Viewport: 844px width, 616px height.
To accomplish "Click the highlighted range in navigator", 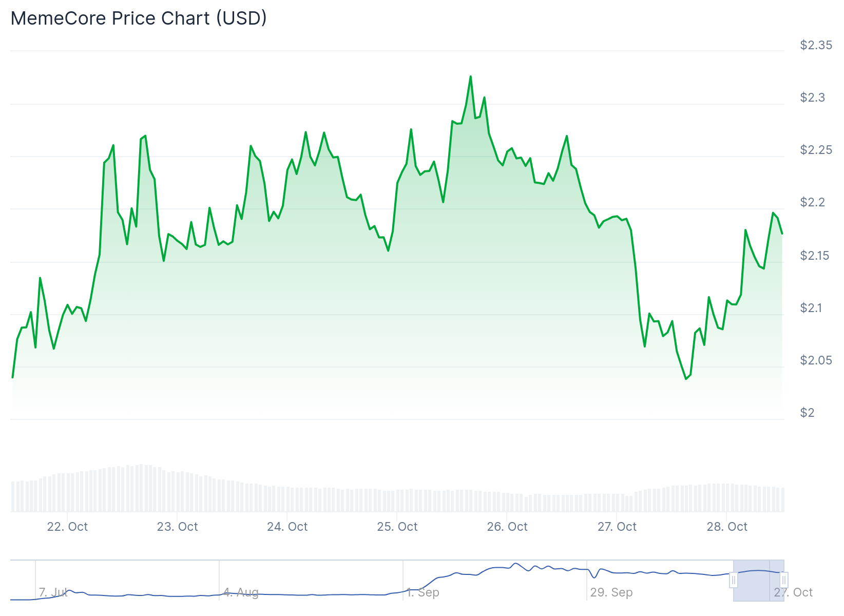I will click(759, 581).
